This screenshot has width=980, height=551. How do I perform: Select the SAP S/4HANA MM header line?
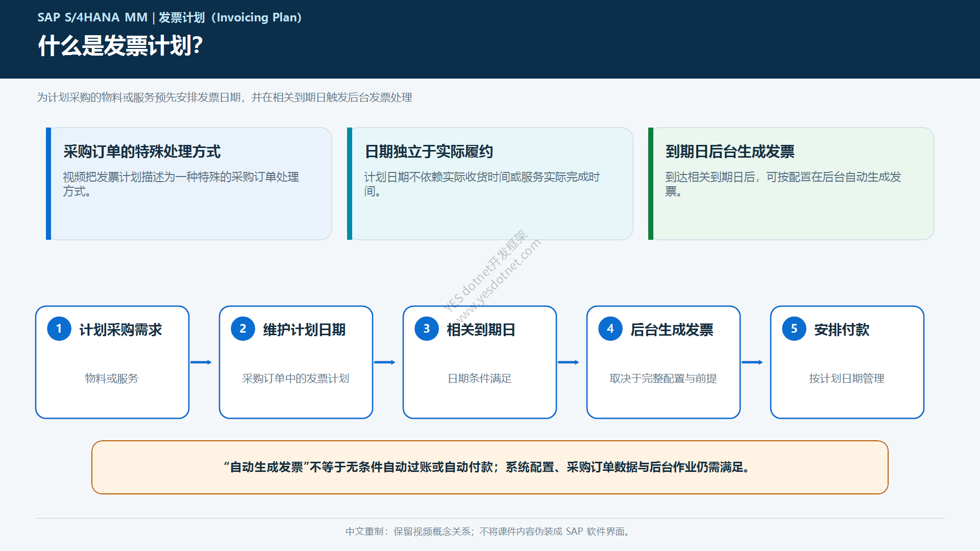click(x=169, y=17)
